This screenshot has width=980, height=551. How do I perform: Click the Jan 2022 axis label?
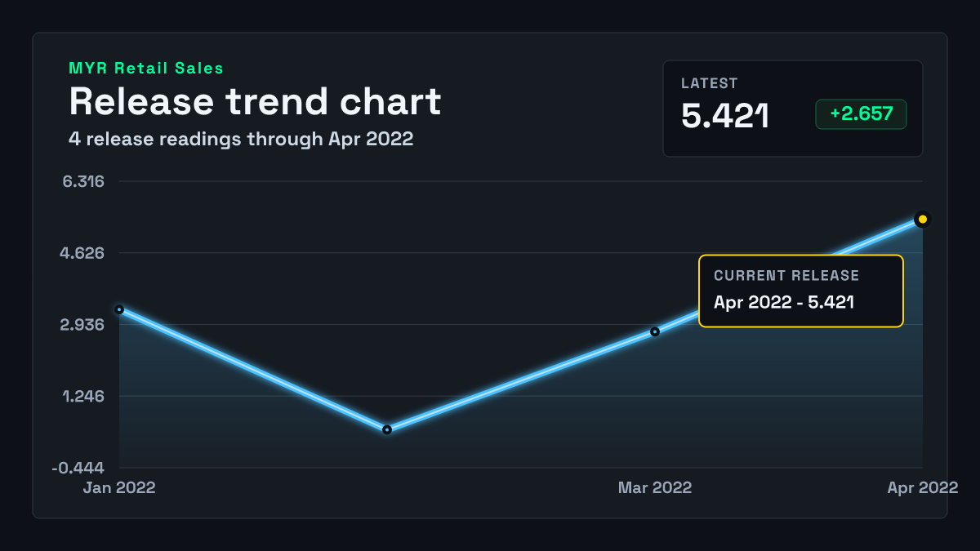coord(119,487)
